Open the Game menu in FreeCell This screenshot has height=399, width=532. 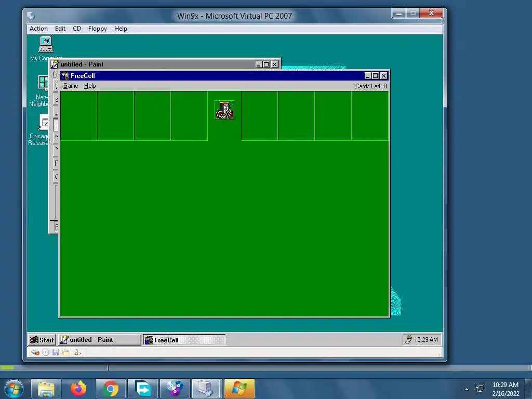pyautogui.click(x=71, y=86)
